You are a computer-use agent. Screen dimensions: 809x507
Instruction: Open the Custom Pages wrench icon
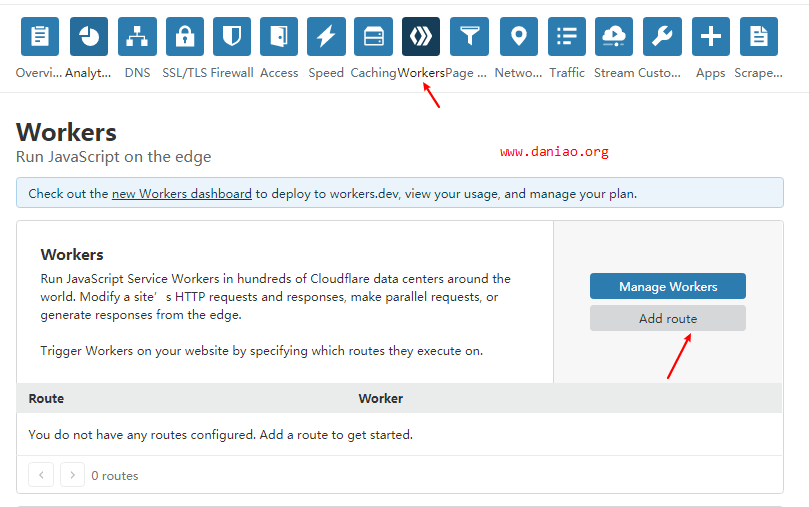tap(662, 37)
